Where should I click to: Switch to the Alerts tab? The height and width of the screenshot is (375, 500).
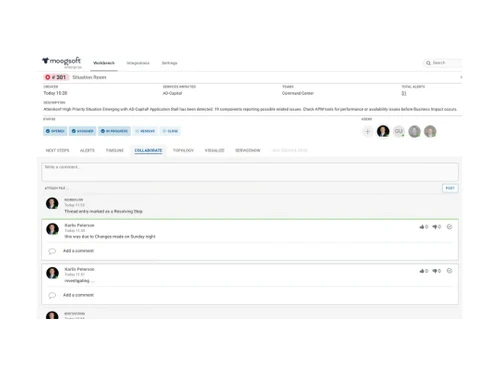[87, 151]
